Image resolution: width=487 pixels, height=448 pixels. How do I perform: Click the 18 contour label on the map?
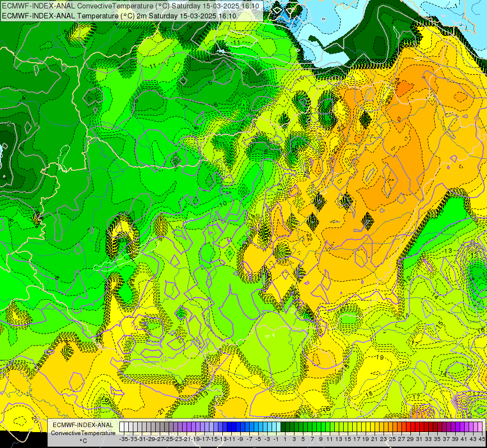(x=369, y=394)
